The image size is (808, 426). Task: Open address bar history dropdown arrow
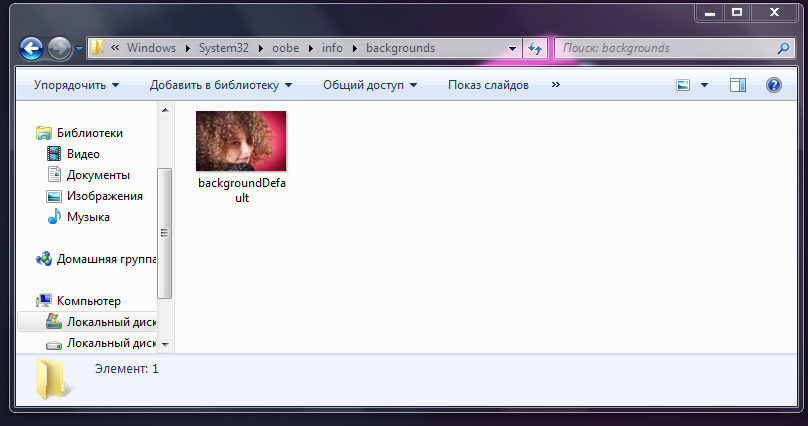(512, 49)
